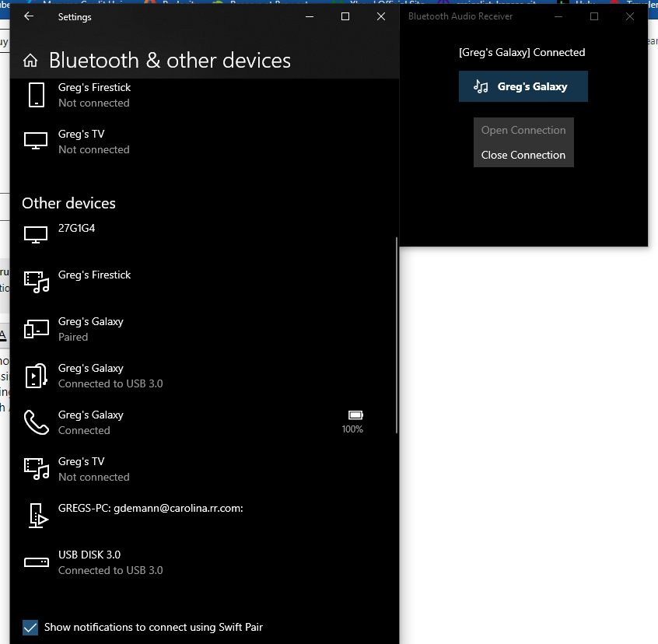Go back with the Settings back arrow

(29, 16)
